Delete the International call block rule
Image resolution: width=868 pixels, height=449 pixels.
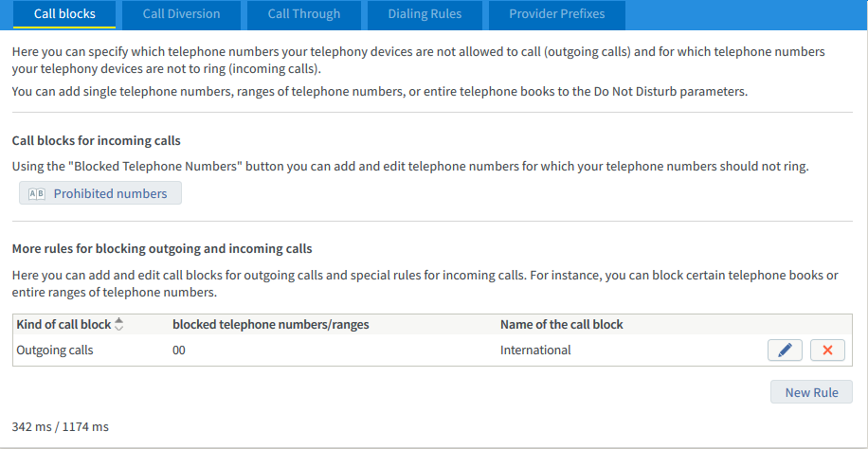(827, 350)
